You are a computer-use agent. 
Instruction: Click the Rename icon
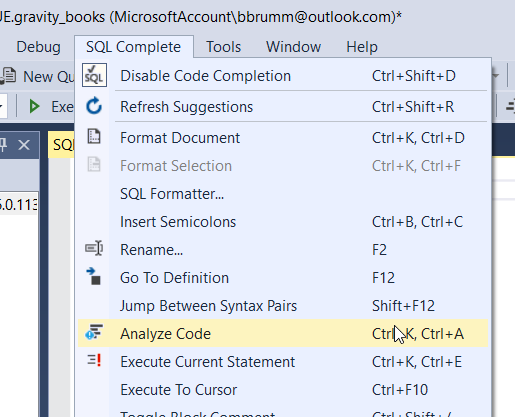[x=94, y=248]
